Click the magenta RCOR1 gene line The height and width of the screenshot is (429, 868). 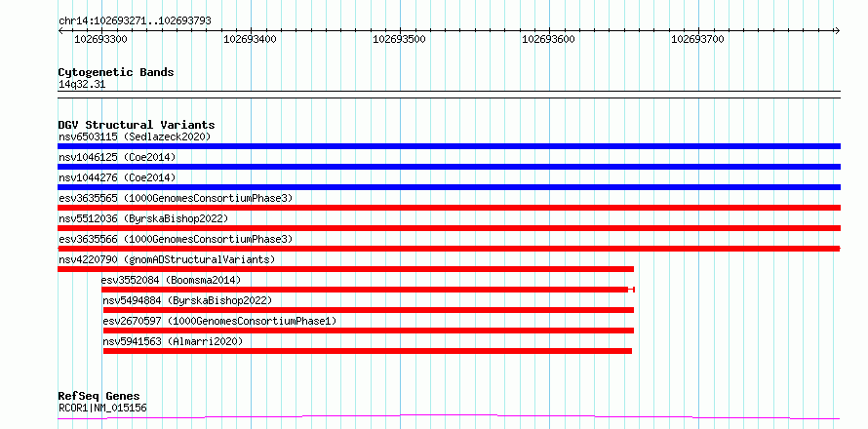pyautogui.click(x=449, y=416)
